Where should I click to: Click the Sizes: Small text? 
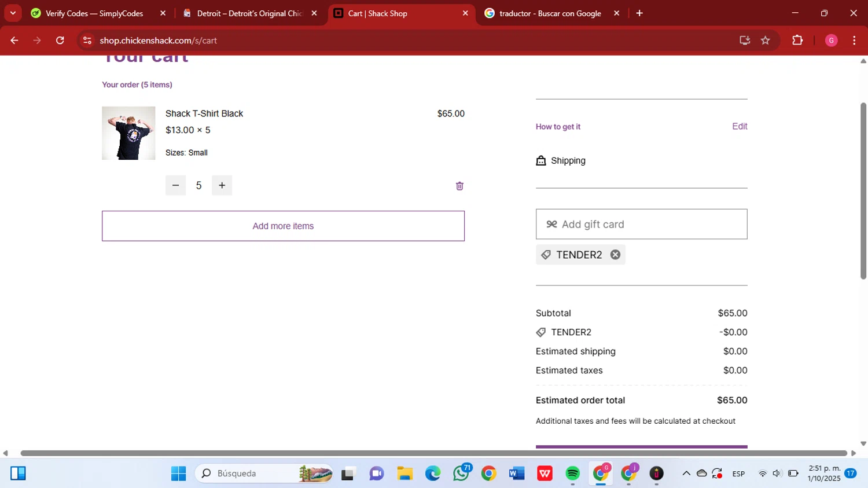(x=186, y=153)
